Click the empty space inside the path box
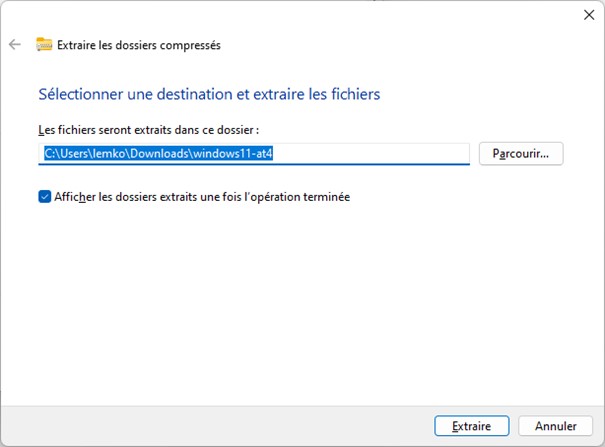605x447 pixels. (380, 154)
